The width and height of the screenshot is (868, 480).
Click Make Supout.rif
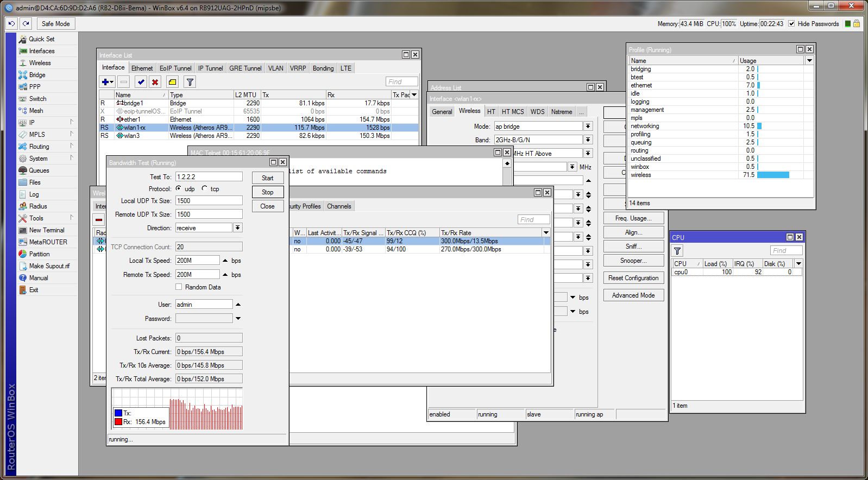coord(49,266)
